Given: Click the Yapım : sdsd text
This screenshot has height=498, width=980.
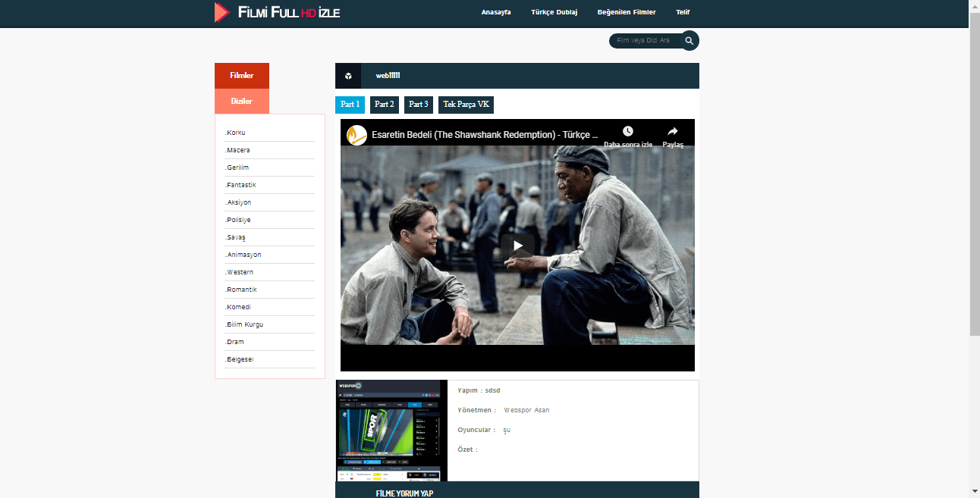Looking at the screenshot, I should [479, 390].
